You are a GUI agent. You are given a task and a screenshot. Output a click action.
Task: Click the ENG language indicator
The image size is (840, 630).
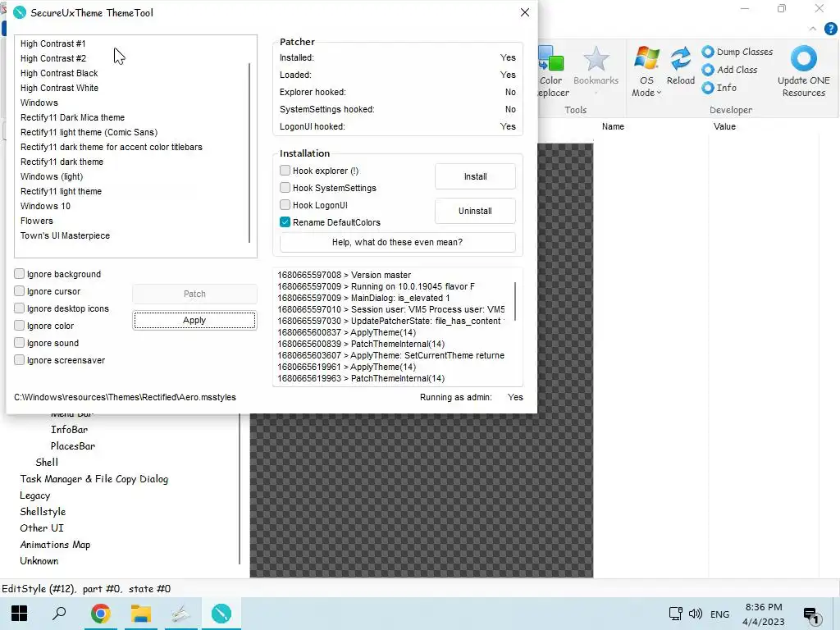[719, 614]
